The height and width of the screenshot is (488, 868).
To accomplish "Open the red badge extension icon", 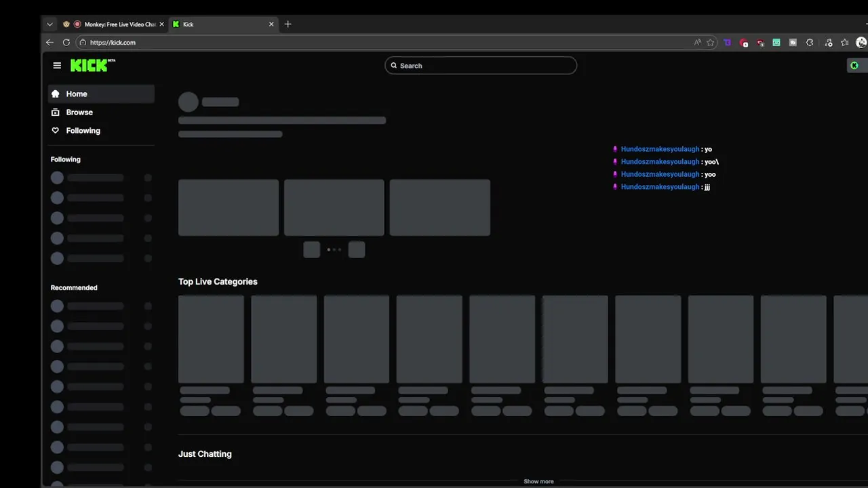I will pos(744,42).
